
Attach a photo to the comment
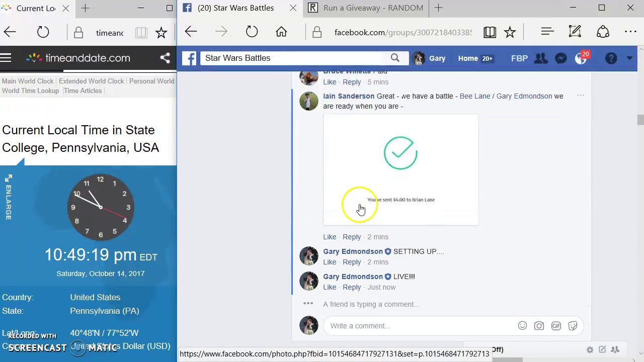click(539, 326)
